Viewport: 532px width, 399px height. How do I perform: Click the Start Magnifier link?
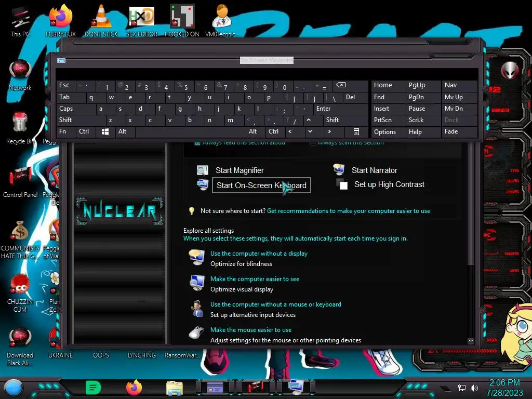(240, 170)
